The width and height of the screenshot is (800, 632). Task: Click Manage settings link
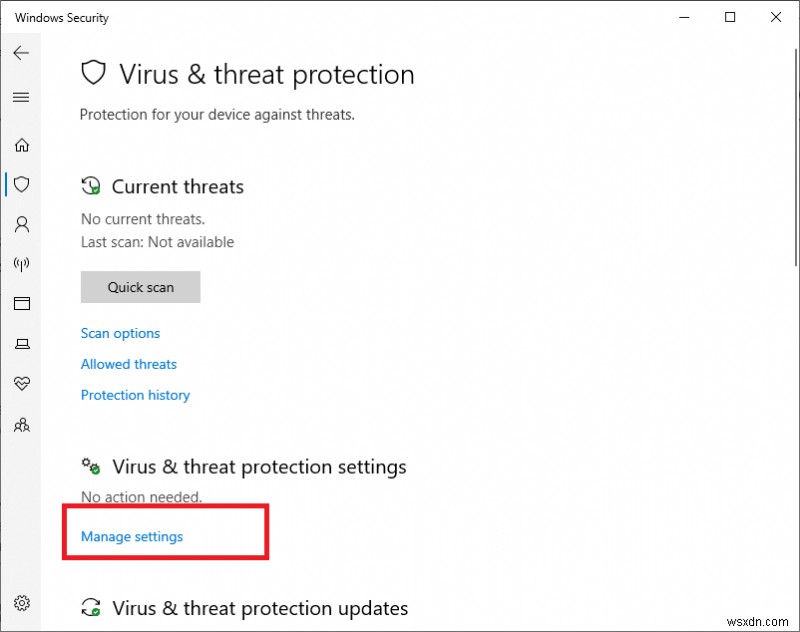click(x=132, y=536)
